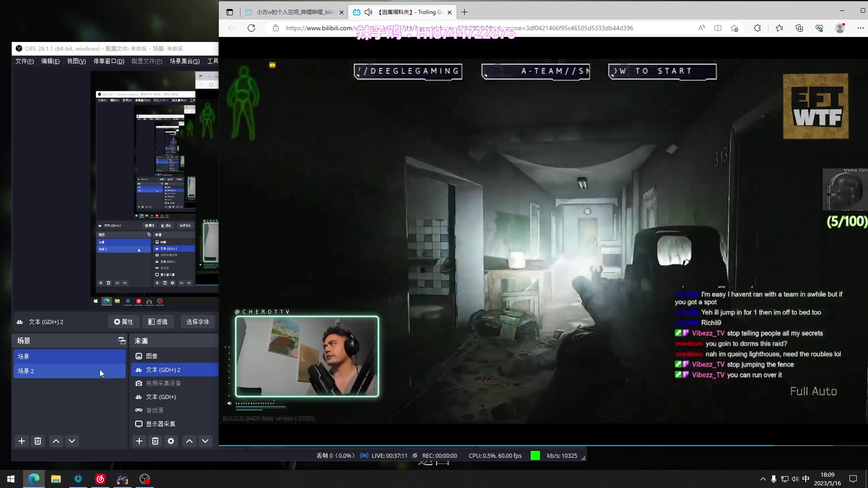Open the 编辑(E) menu in OBS
Image resolution: width=868 pixels, height=488 pixels.
(50, 61)
